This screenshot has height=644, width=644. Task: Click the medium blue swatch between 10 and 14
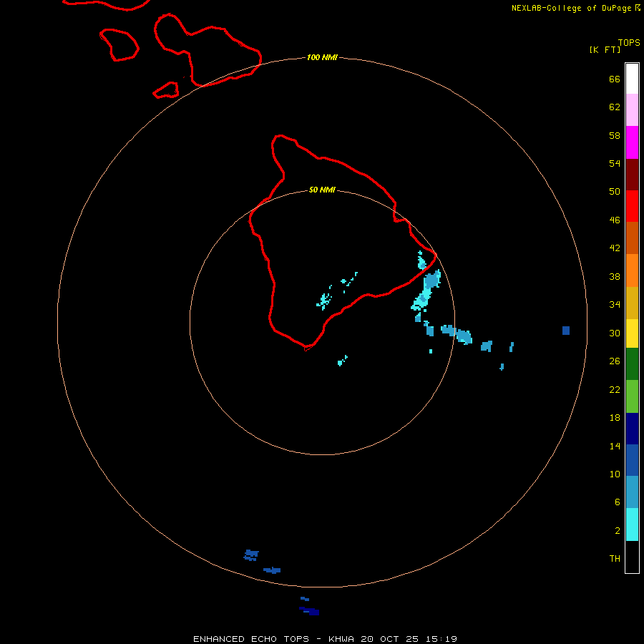click(x=632, y=460)
